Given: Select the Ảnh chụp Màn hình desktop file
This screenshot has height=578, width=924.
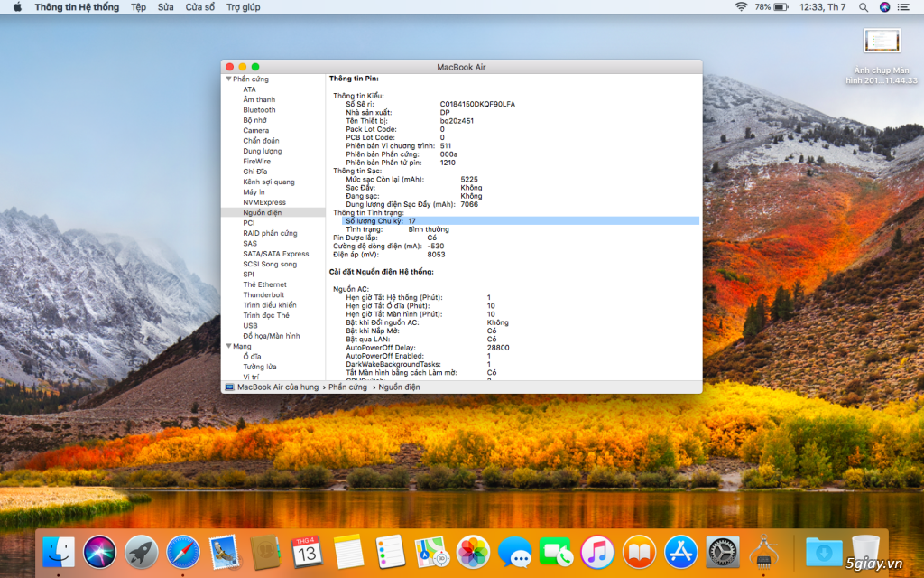Looking at the screenshot, I should pos(882,57).
